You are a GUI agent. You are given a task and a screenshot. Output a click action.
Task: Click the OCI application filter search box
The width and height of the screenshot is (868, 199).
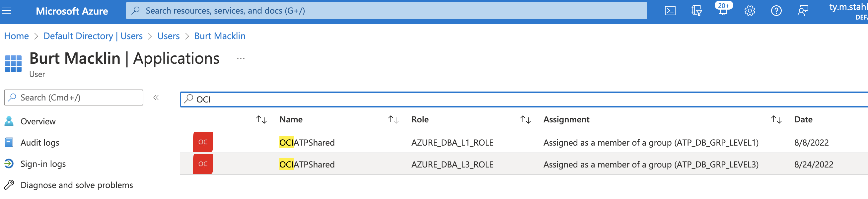pyautogui.click(x=505, y=100)
